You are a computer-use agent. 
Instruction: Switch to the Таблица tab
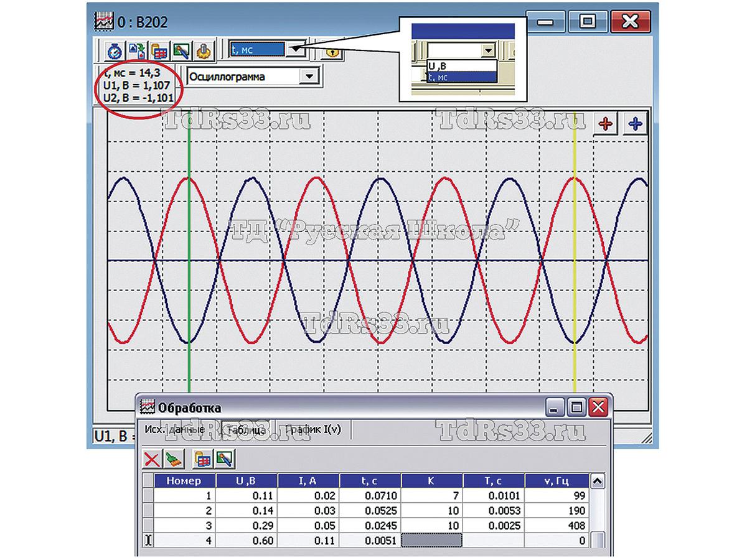tap(247, 430)
